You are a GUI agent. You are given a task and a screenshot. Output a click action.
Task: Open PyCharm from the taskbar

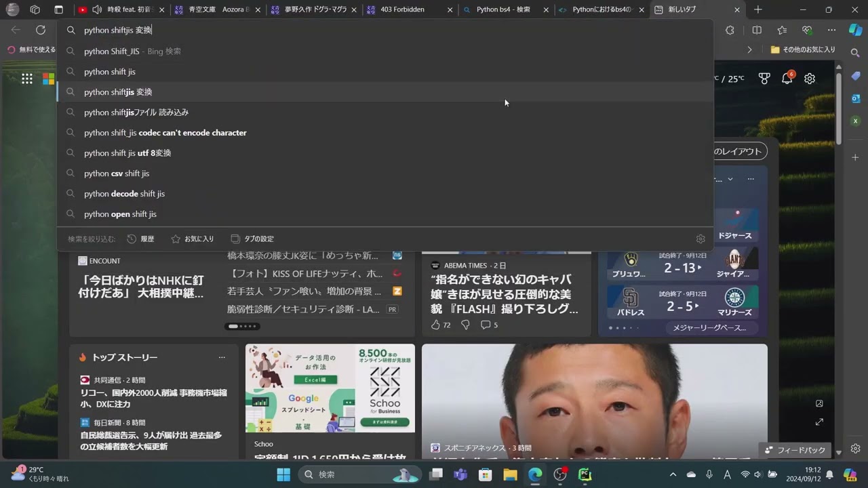[x=585, y=474]
